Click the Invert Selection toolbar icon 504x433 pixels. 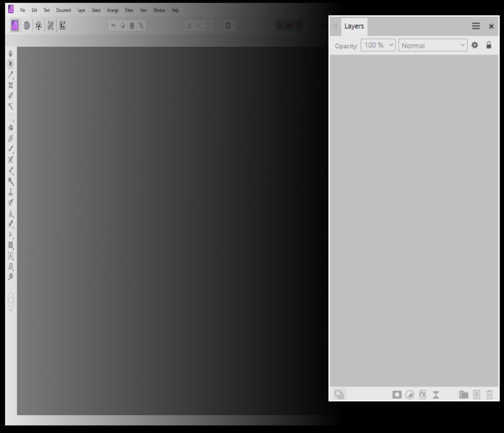(x=208, y=26)
